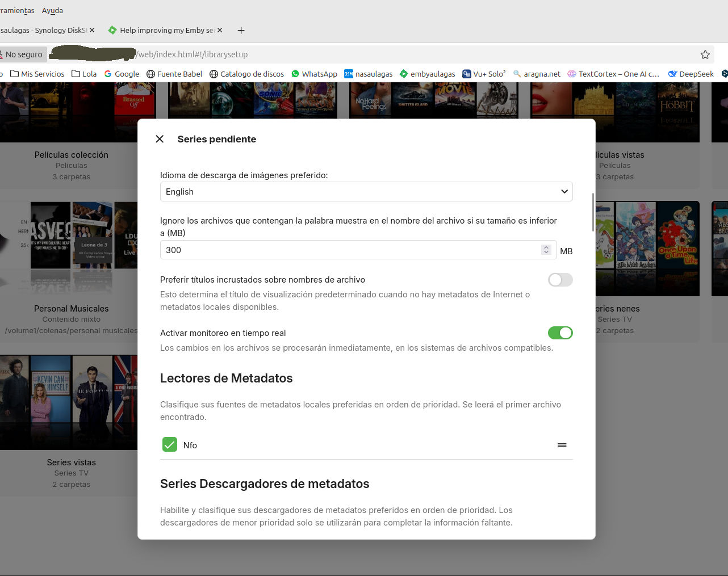
Task: Open the Lola bookmark folder
Action: [84, 74]
